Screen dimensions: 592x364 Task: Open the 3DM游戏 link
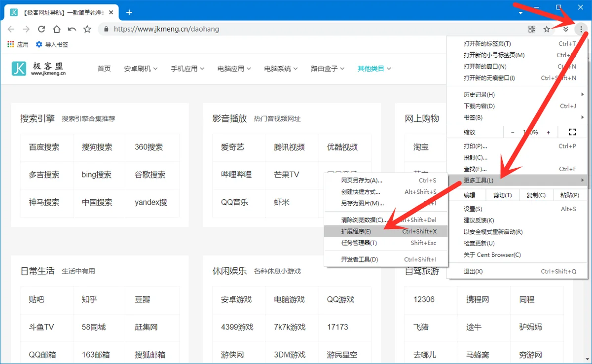point(289,355)
